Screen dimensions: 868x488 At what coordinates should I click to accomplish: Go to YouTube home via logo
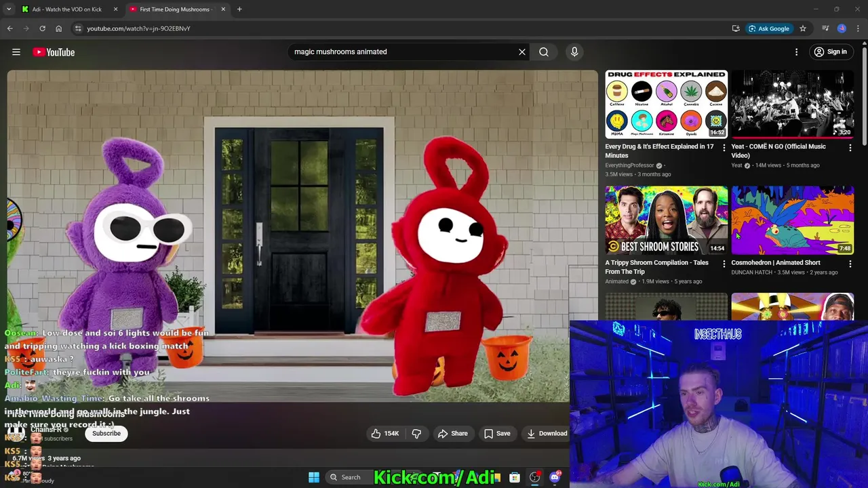tap(54, 52)
